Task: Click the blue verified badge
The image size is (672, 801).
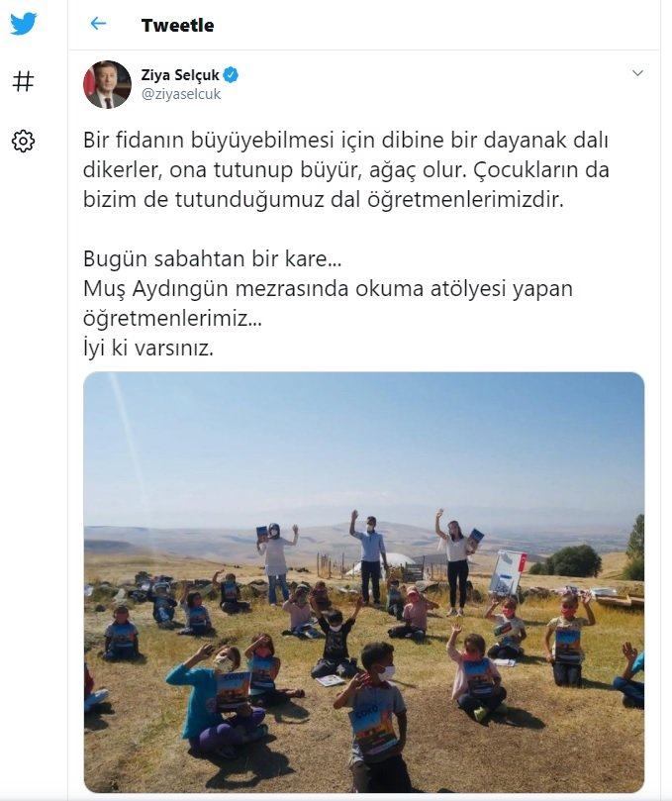Action: point(232,75)
